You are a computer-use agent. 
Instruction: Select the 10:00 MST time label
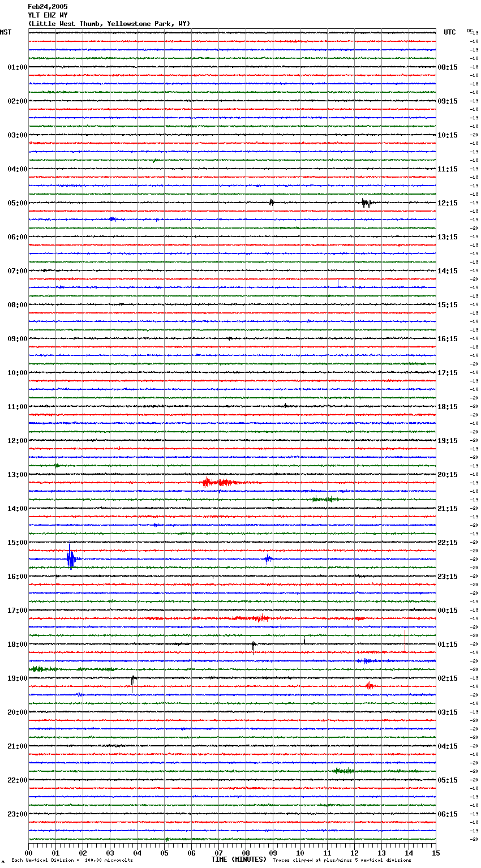coord(17,373)
